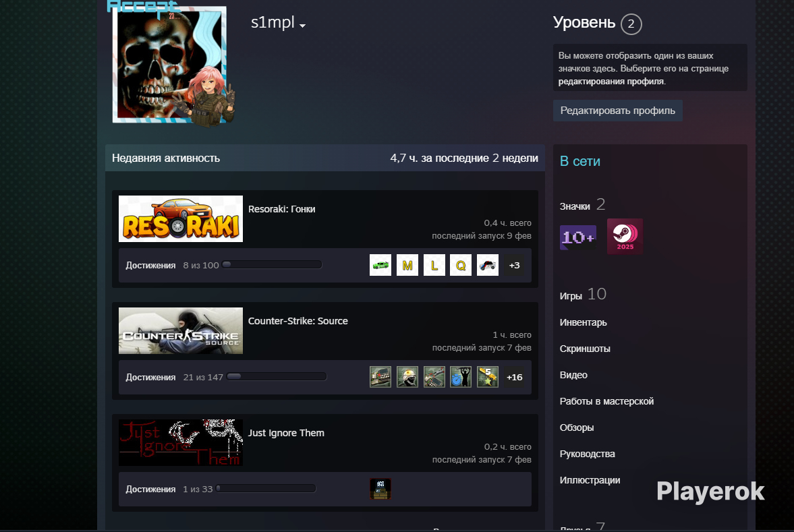View the green car achievement in Resoraki
This screenshot has height=532, width=794.
[380, 265]
